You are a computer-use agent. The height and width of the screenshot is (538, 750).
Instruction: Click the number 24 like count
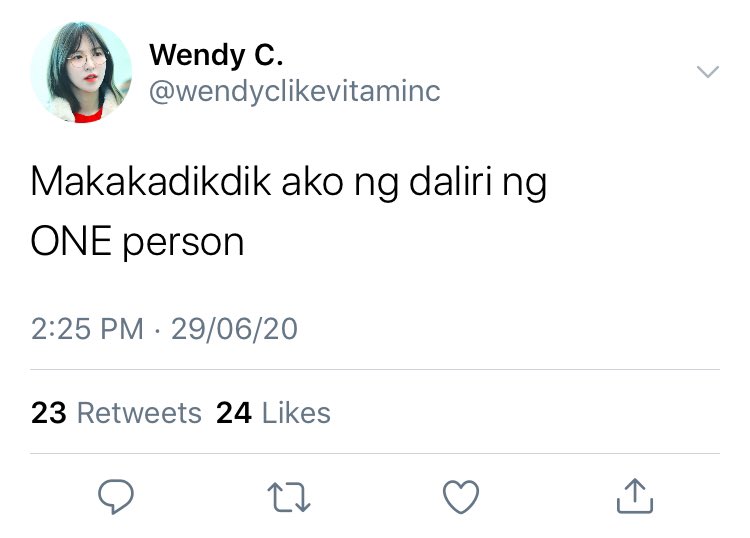pos(234,413)
